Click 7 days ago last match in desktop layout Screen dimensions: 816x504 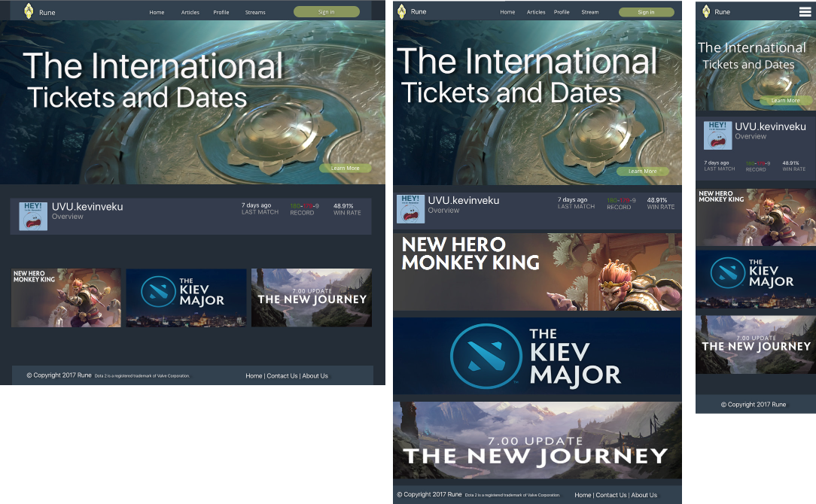tap(256, 205)
